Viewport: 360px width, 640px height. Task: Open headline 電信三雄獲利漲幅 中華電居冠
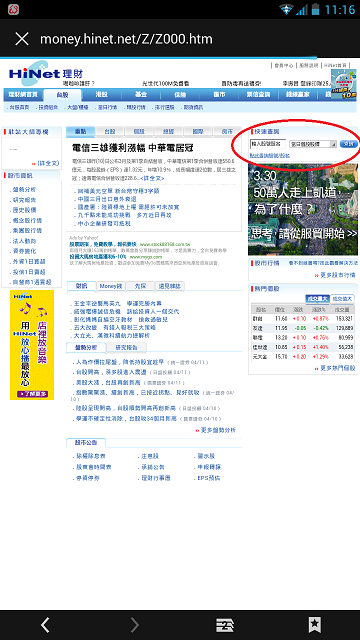pyautogui.click(x=133, y=148)
